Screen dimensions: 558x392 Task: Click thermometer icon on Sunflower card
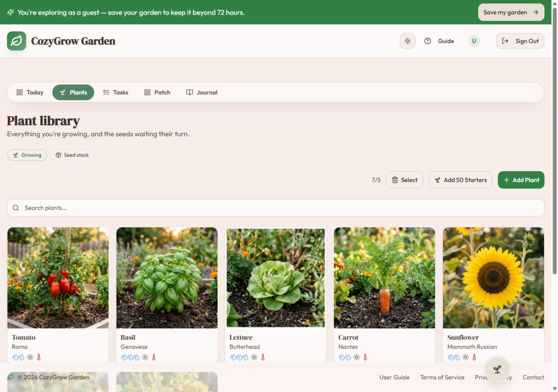coord(474,357)
